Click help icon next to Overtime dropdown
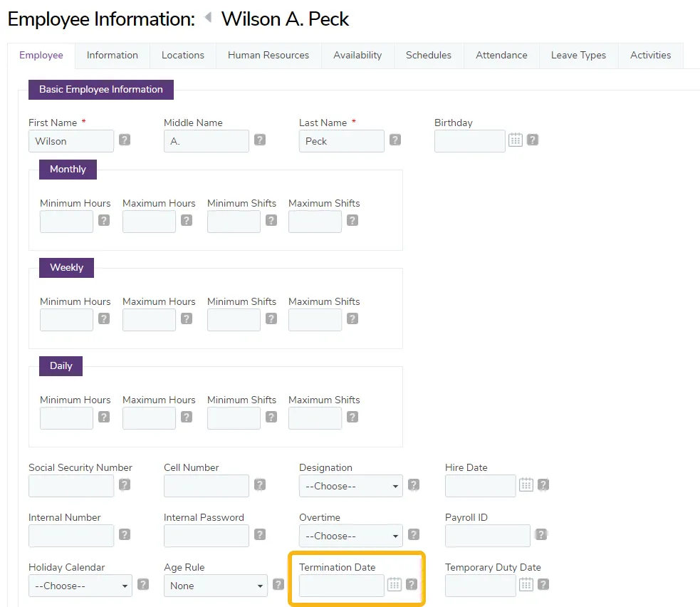 (414, 534)
